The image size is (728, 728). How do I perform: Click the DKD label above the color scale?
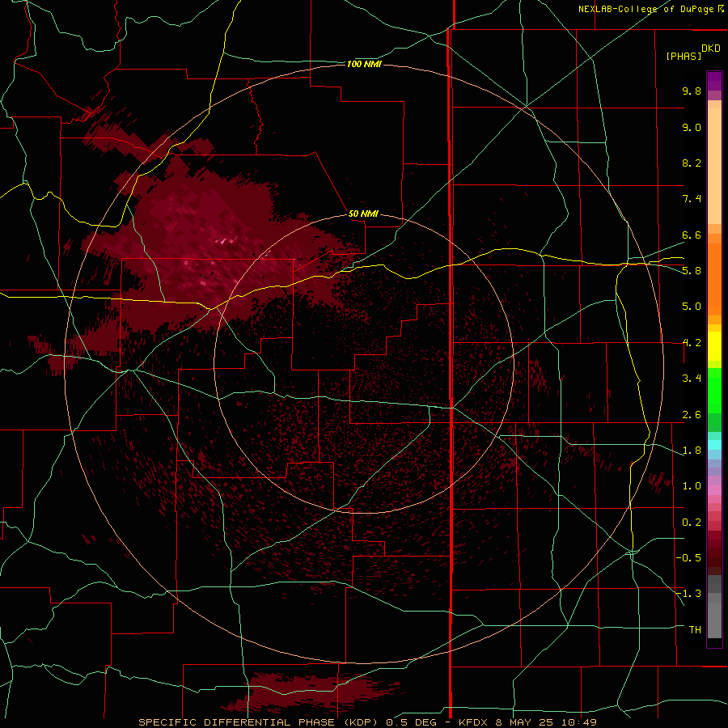[711, 49]
